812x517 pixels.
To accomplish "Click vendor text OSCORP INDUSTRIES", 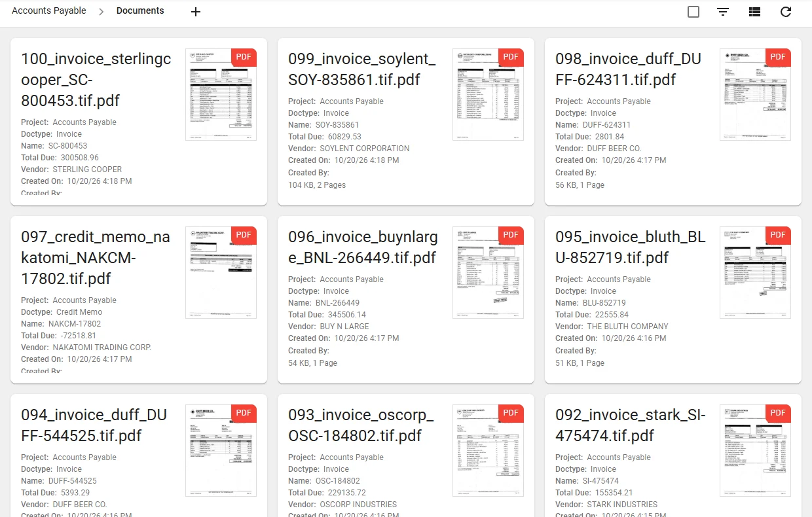I will click(358, 505).
